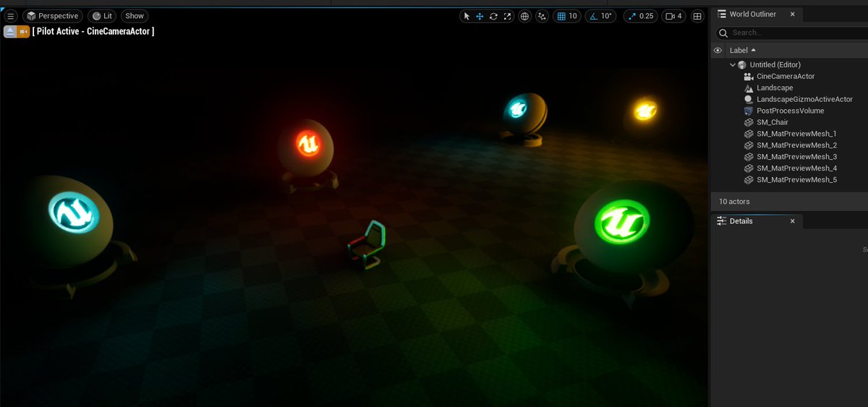Screen dimensions: 868x407
Task: Click the chair mesh in the viewport
Action: (x=367, y=244)
